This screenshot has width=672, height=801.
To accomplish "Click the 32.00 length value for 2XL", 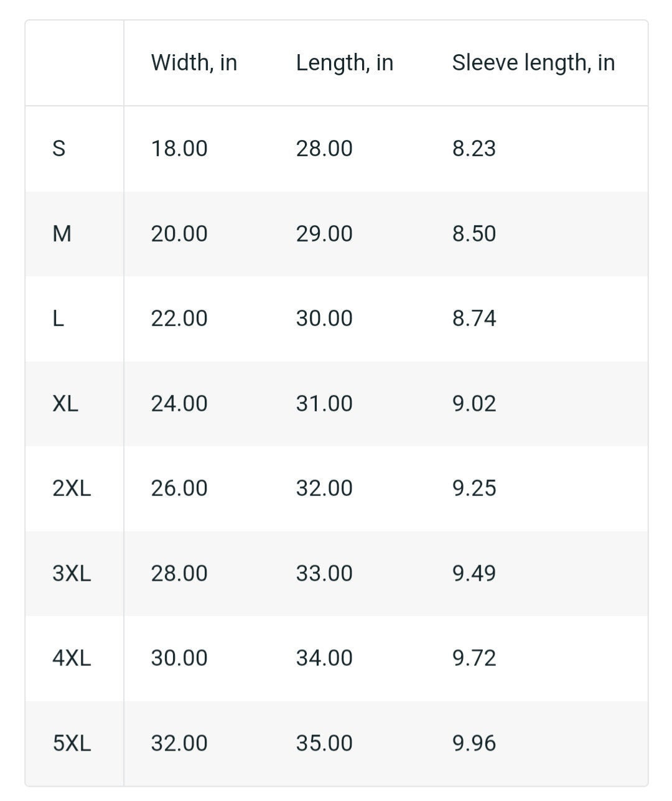I will (x=324, y=488).
